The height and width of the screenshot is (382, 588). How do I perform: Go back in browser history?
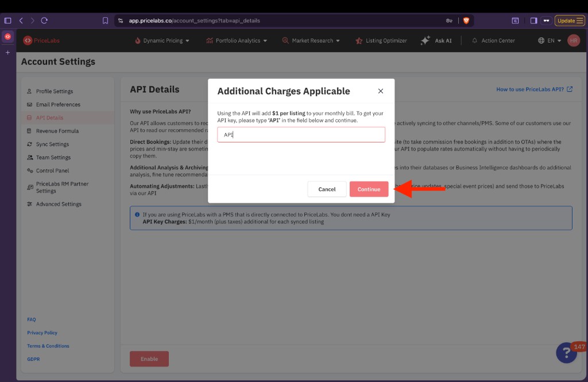(21, 21)
